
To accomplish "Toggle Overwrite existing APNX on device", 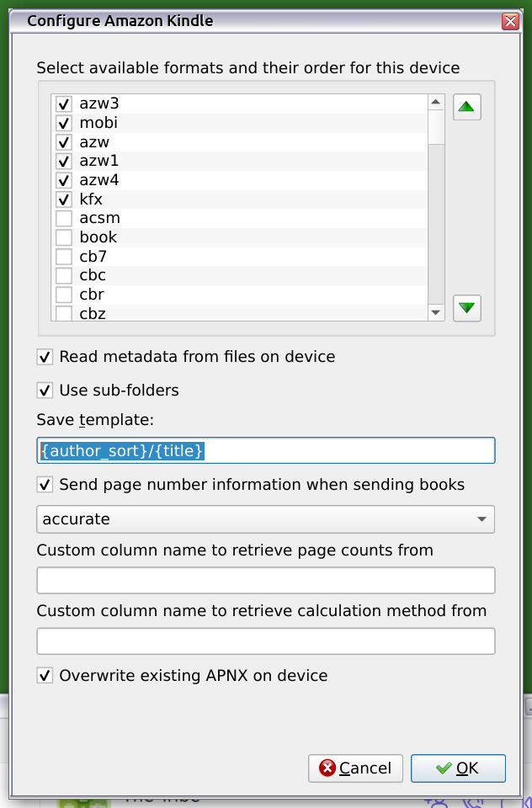I will (45, 675).
